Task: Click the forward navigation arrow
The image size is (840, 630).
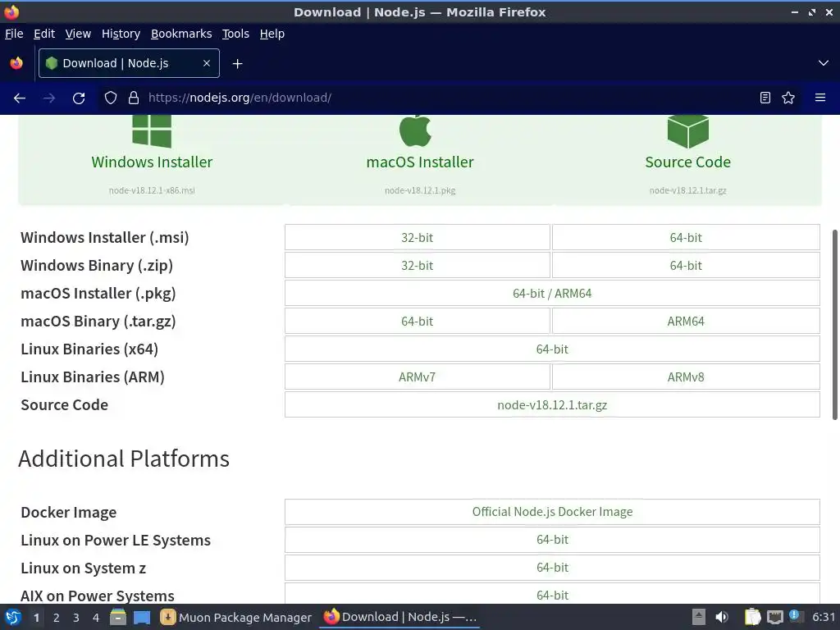Action: click(48, 98)
